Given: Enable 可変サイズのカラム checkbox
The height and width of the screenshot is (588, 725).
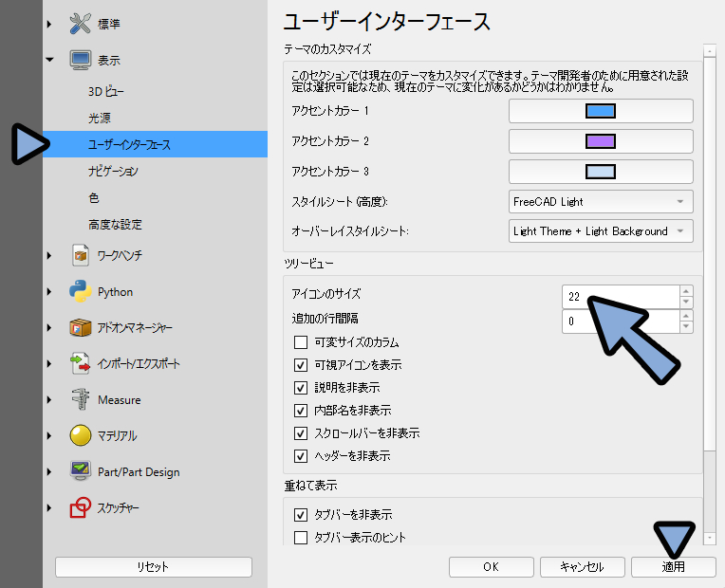Looking at the screenshot, I should click(301, 342).
